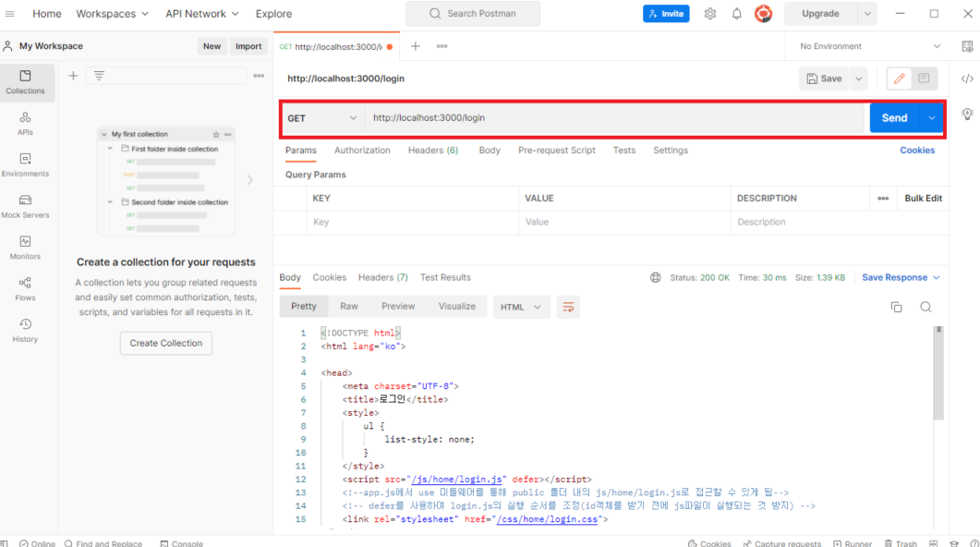This screenshot has height=547, width=980.
Task: Open APIs in the sidebar
Action: pyautogui.click(x=26, y=124)
